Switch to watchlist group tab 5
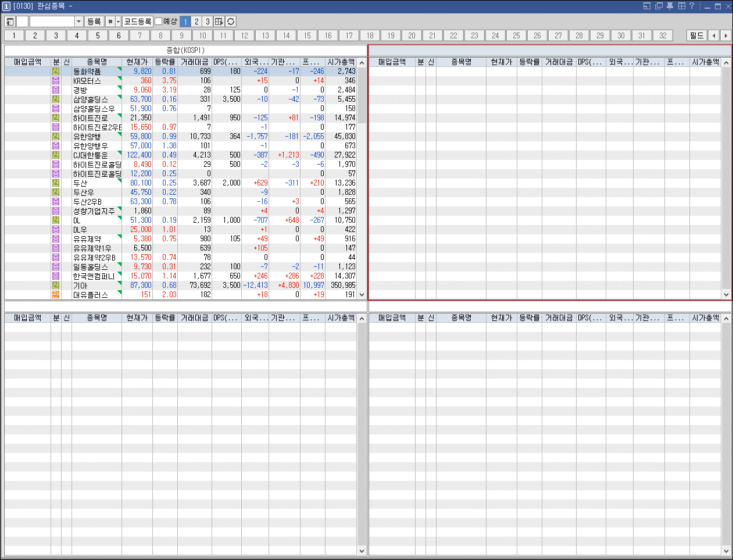This screenshot has height=560, width=733. tap(98, 35)
